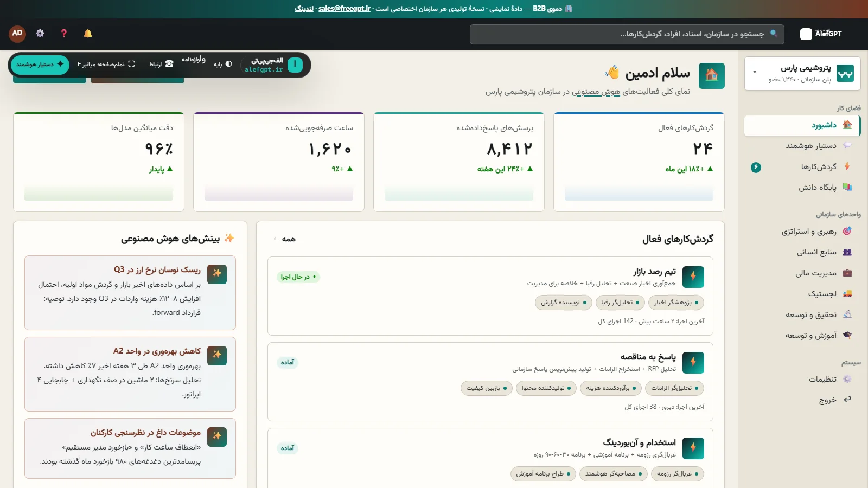Open دستیار هوشمند in sidebar
Image resolution: width=868 pixels, height=488 pixels.
click(802, 146)
